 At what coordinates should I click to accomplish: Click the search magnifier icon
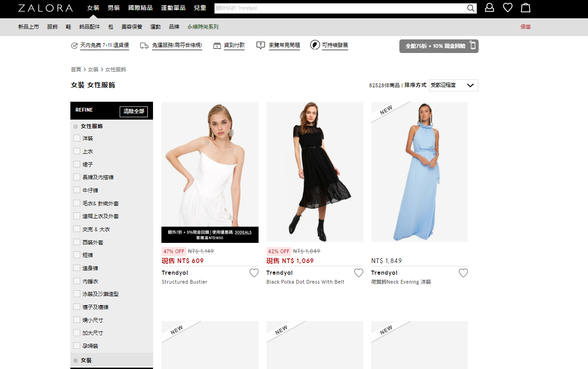pos(471,8)
